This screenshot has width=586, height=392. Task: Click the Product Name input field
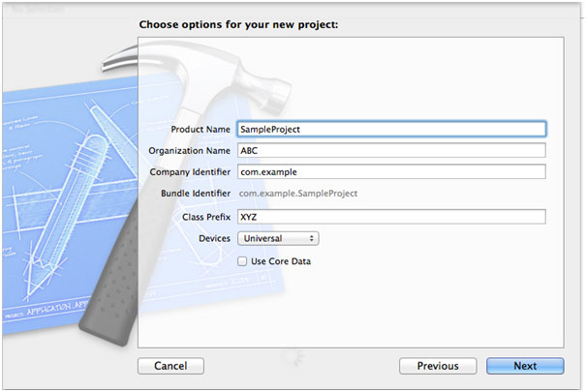[391, 129]
